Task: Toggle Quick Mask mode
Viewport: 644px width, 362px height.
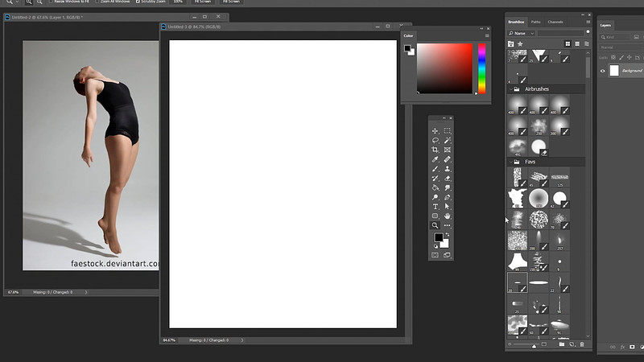Action: [435, 255]
